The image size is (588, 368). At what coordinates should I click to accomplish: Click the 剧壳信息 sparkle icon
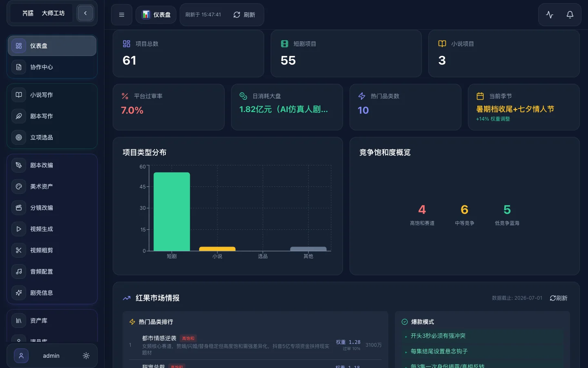19,293
